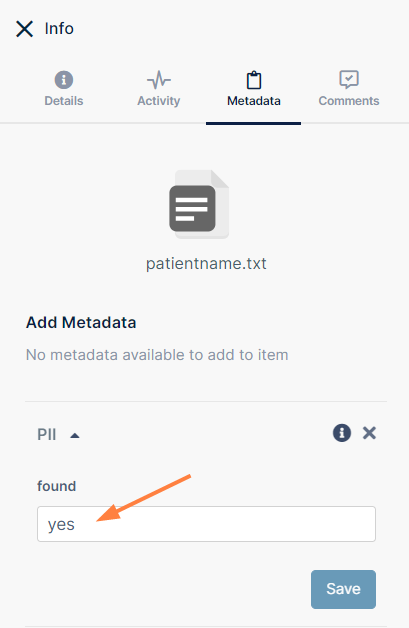The image size is (409, 628).
Task: Focus the found text field containing yes
Action: [206, 524]
